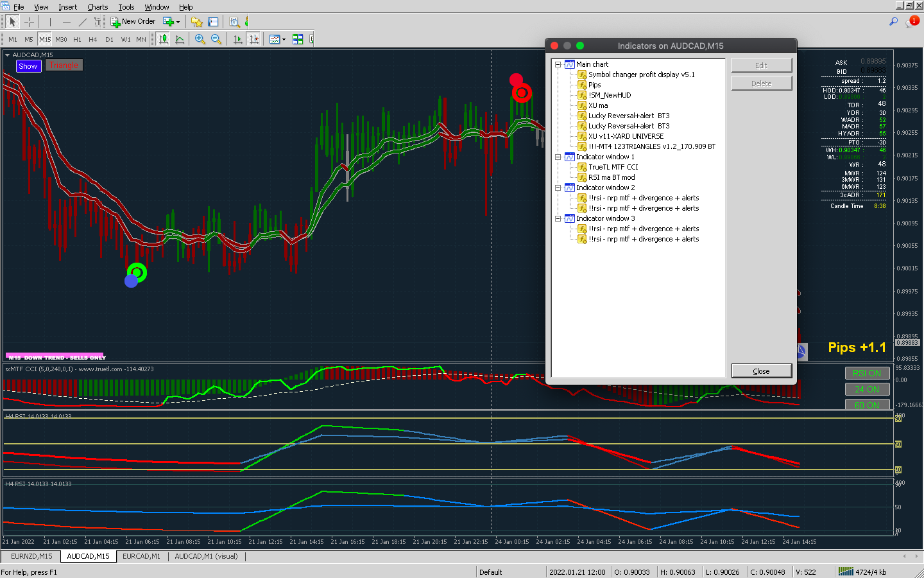Open the tile windows icon
This screenshot has height=578, width=924.
coord(298,39)
